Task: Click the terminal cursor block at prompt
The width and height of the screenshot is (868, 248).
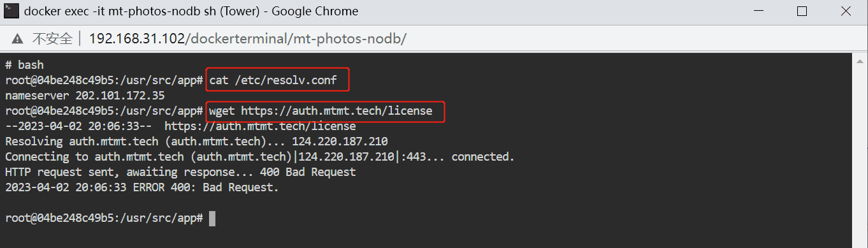Action: (x=212, y=218)
